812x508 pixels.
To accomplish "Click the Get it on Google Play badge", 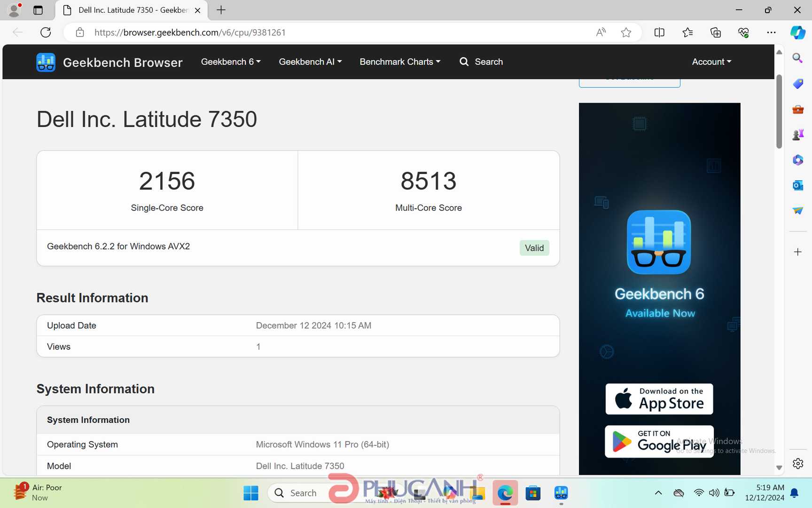I will pos(659,442).
